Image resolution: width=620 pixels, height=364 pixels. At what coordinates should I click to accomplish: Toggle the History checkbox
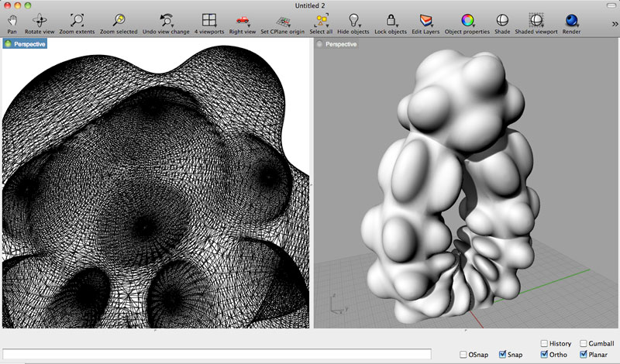click(x=545, y=343)
